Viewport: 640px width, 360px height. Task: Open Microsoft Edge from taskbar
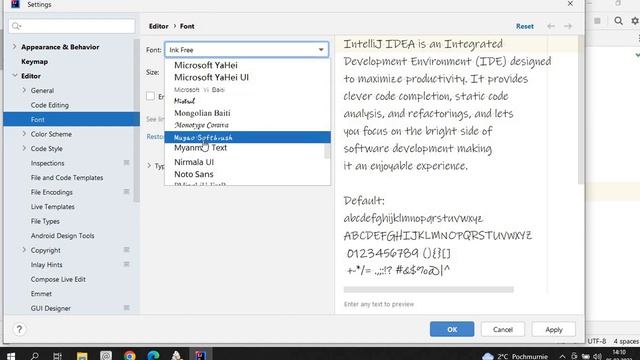click(153, 356)
